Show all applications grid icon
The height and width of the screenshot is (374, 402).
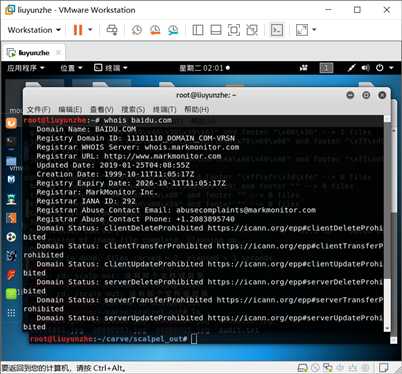coord(11,313)
